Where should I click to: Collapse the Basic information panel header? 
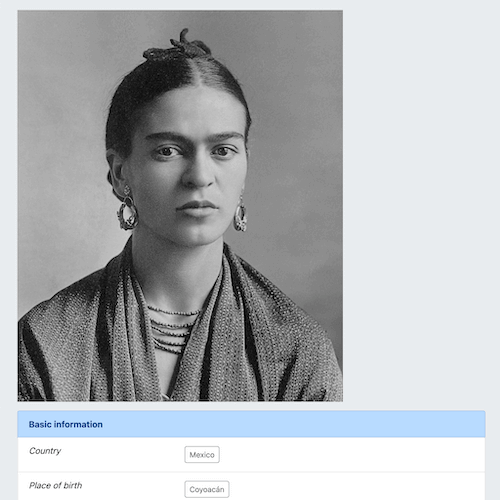(251, 424)
